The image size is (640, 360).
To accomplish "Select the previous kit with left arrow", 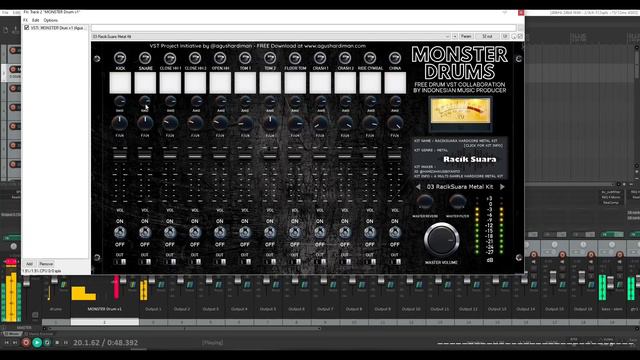I will (418, 187).
